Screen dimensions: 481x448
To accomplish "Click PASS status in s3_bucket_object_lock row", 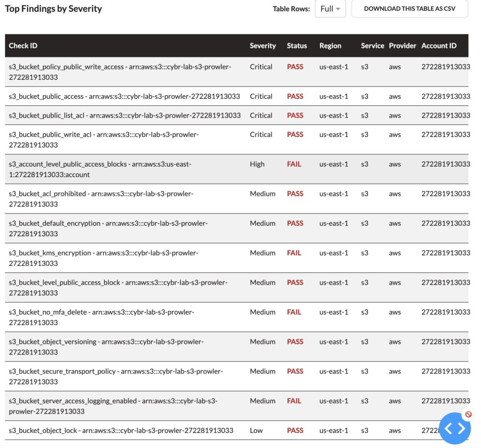I will click(x=295, y=430).
